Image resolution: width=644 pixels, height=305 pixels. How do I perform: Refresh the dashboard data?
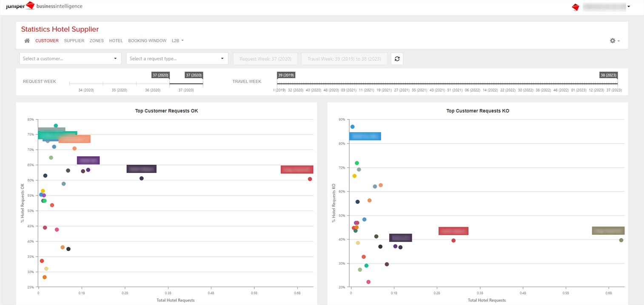coord(397,59)
